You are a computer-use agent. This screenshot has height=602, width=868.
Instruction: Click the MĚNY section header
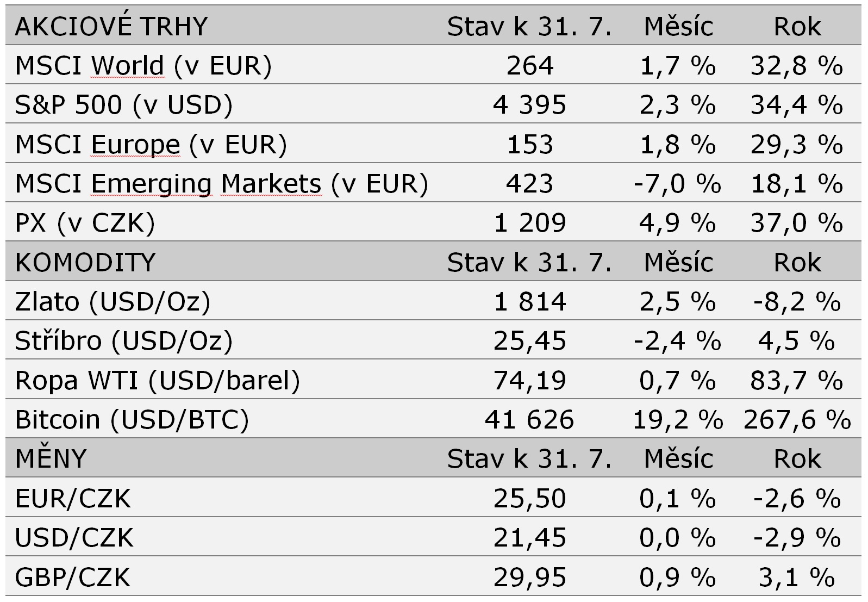tap(51, 459)
